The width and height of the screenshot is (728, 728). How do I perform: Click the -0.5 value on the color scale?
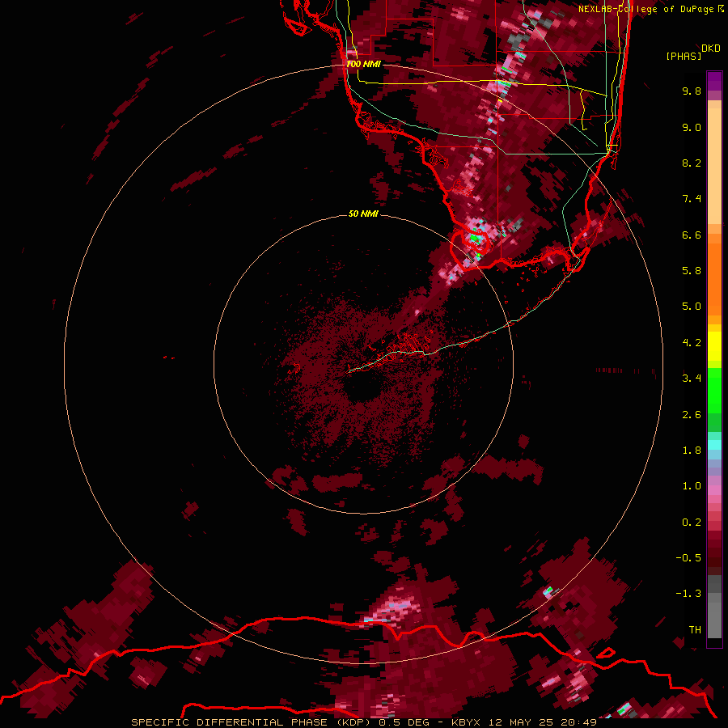point(688,558)
